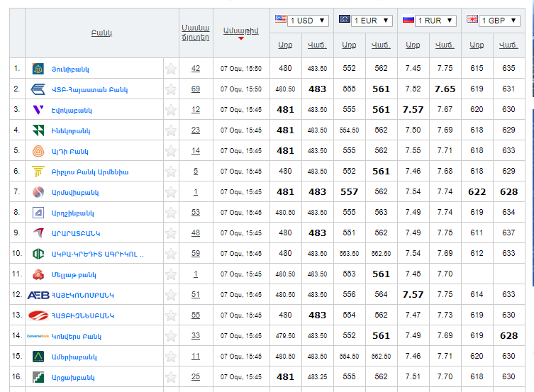This screenshot has width=534, height=392.
Task: Open branch count 59 link in row 10
Action: 196,254
